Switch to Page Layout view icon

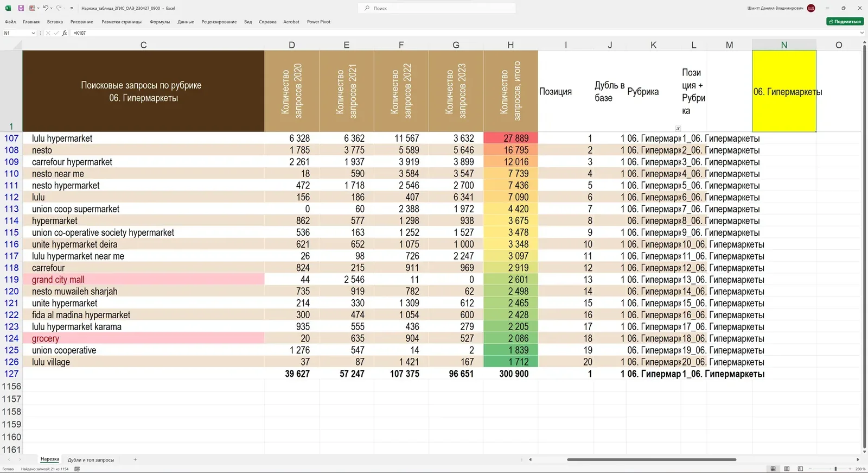[787, 469]
